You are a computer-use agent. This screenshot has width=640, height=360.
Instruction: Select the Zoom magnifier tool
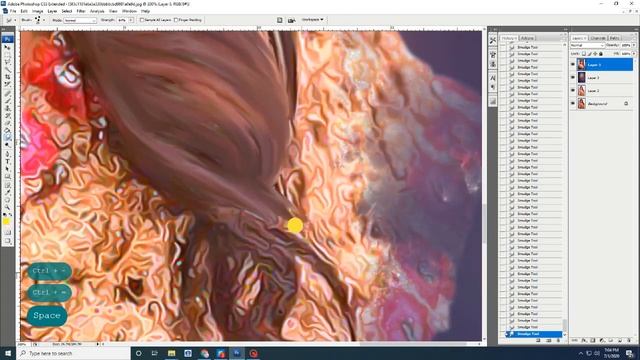[x=8, y=207]
